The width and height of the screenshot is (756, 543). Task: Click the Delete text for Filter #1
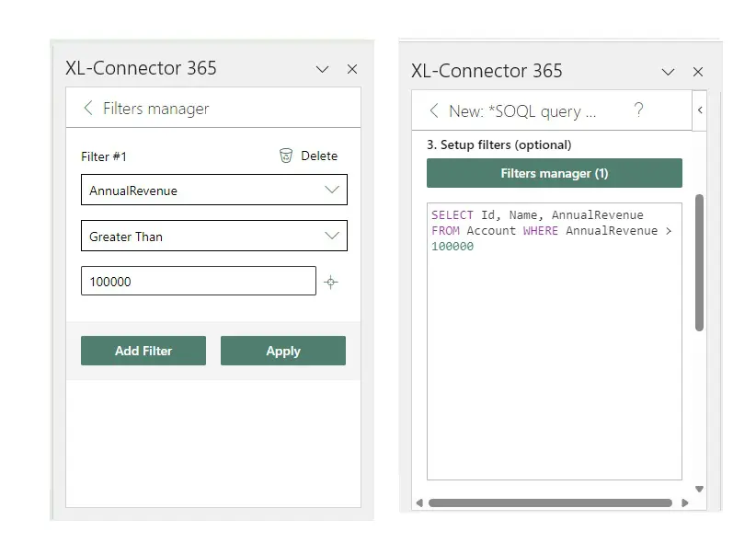(319, 156)
